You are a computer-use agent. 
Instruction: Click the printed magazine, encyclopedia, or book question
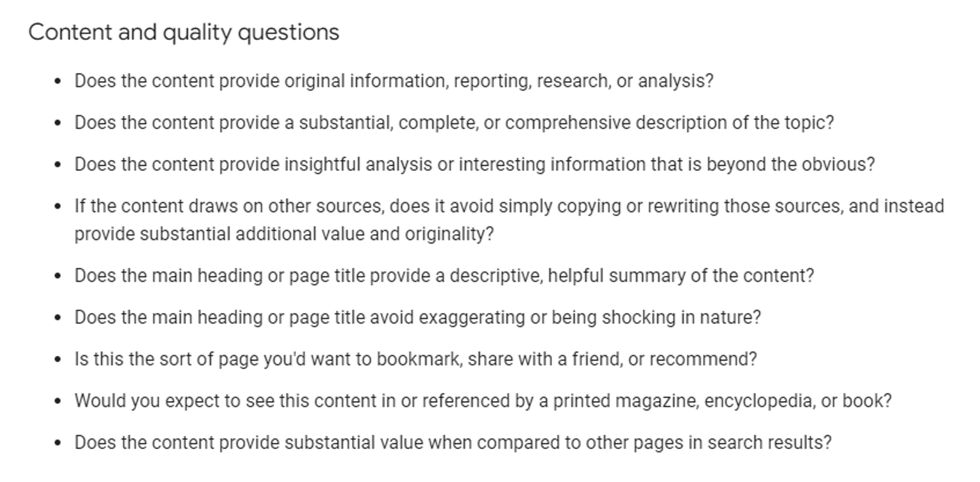coord(483,401)
